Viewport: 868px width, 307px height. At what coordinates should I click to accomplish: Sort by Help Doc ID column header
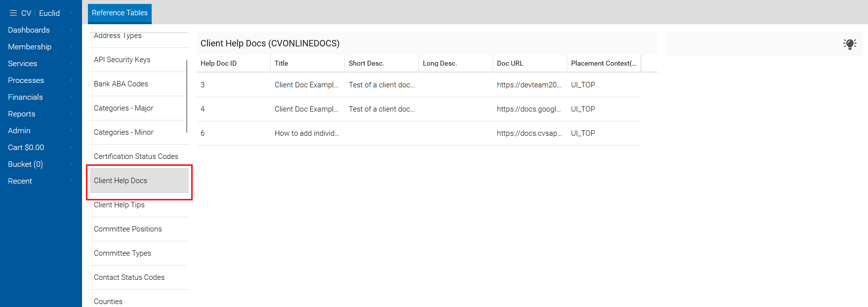[233, 63]
